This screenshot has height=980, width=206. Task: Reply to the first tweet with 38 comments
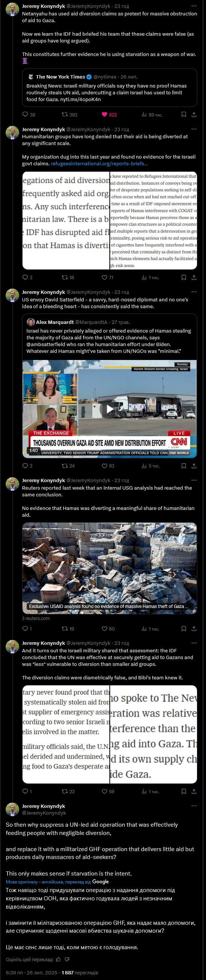[x=25, y=115]
